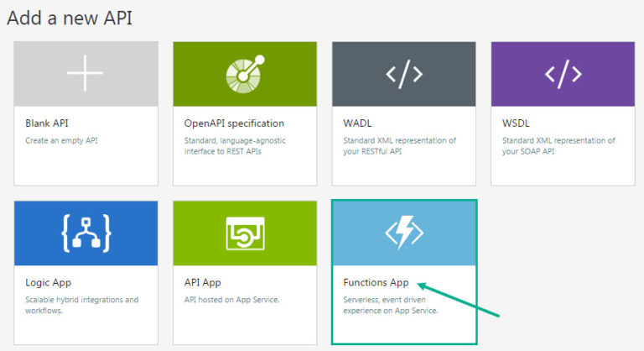Click 'Standard, language-agnostic interface to REST APIs' text
This screenshot has height=351, width=644.
(235, 145)
